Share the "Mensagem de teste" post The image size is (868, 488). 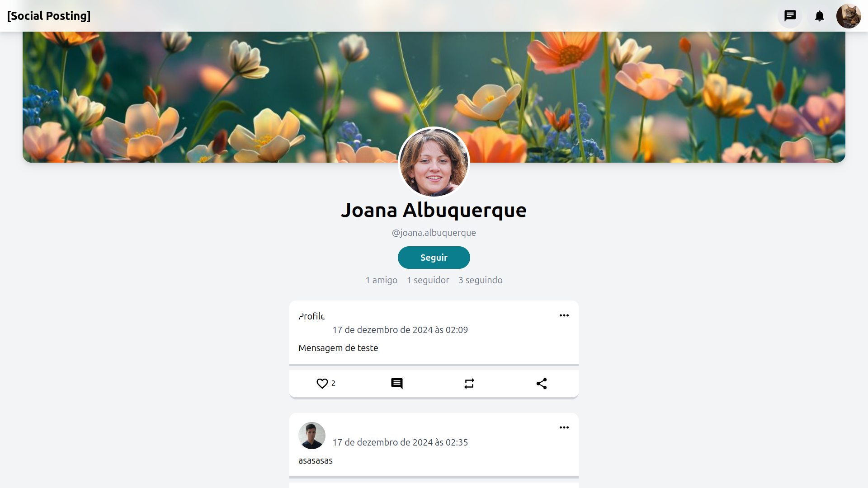[x=542, y=384]
